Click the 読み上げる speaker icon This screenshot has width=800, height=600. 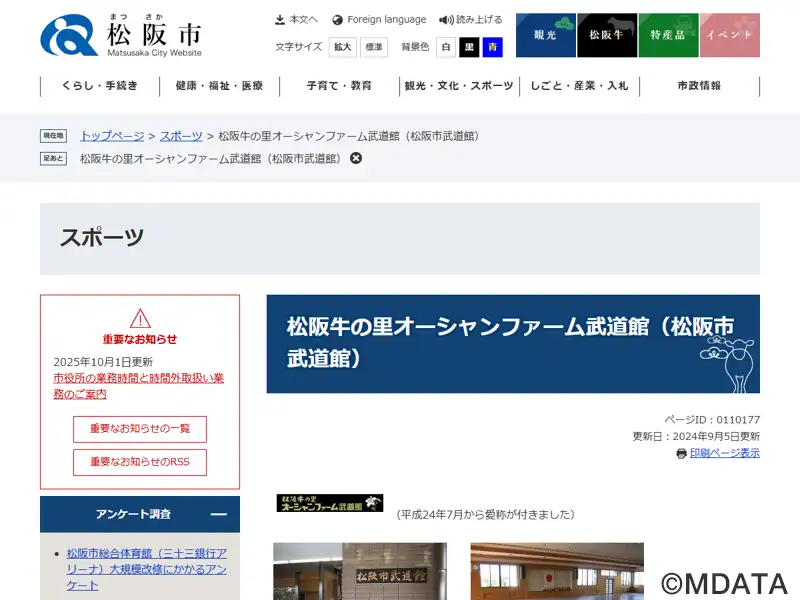[x=446, y=20]
